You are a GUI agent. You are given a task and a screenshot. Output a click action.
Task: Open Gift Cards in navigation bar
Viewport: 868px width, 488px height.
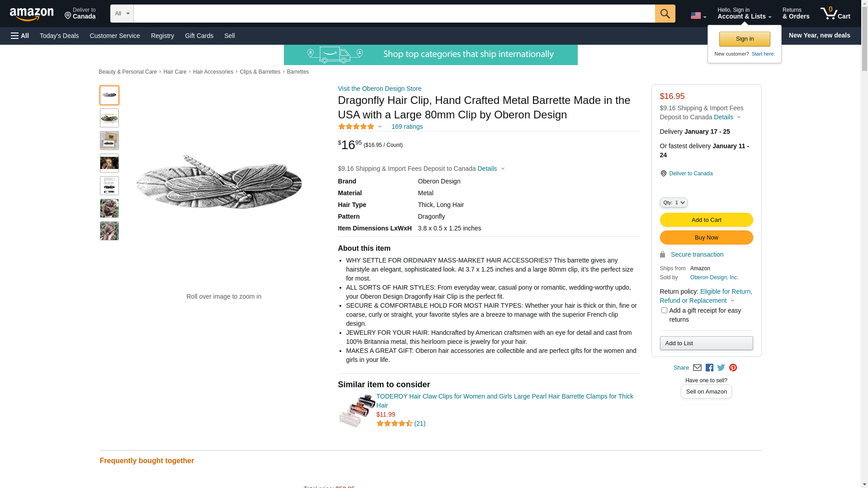coord(199,36)
